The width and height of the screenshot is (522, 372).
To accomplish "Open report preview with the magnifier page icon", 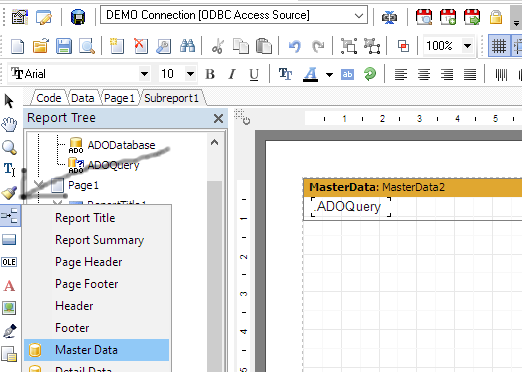I will click(87, 46).
